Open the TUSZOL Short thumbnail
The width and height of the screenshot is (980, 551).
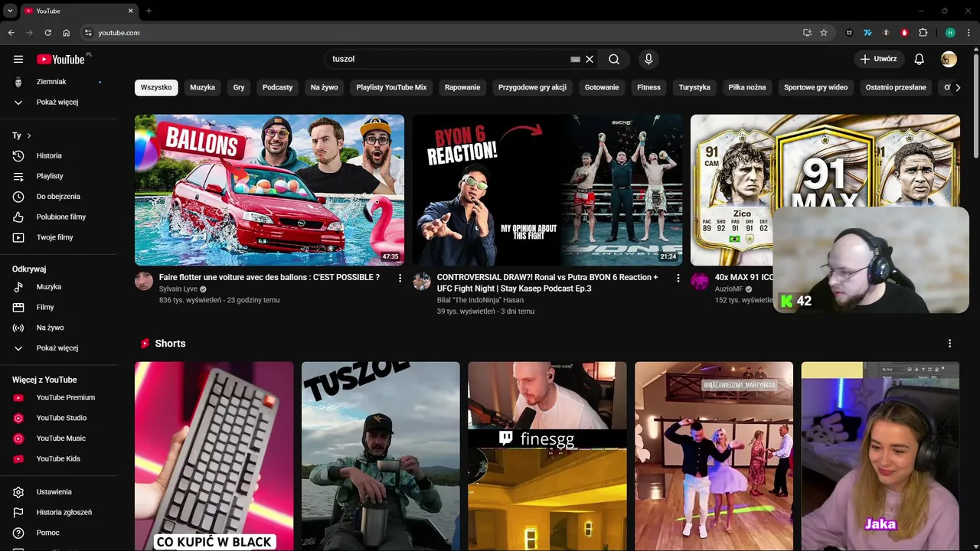[x=381, y=456]
